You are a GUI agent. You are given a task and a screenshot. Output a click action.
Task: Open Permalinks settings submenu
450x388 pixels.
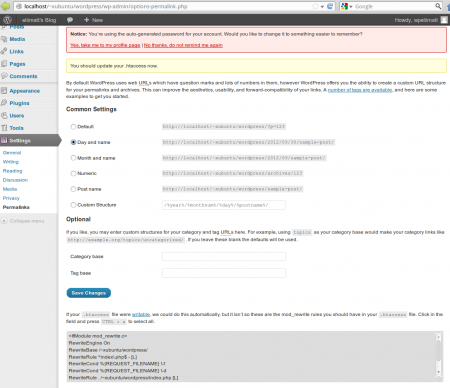(x=16, y=207)
